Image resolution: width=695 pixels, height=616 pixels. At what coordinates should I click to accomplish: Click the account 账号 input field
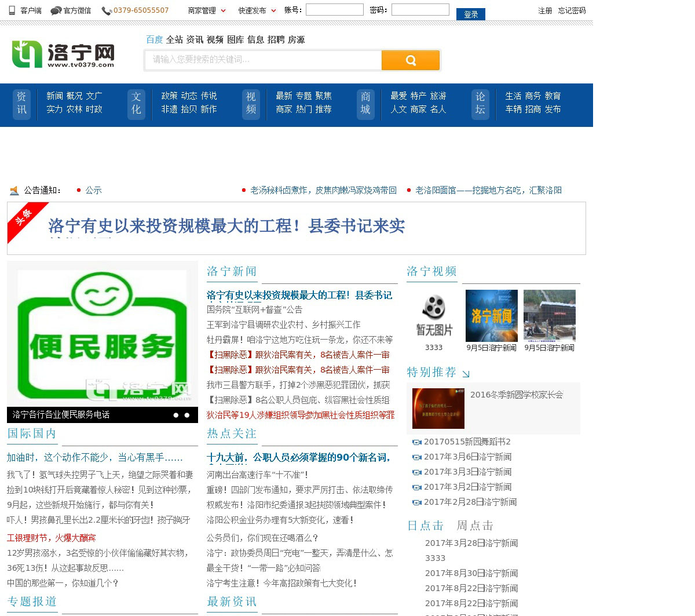(x=334, y=10)
